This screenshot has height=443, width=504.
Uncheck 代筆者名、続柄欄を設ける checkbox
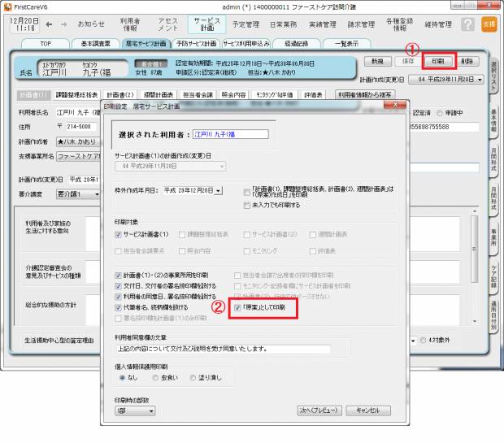119,308
